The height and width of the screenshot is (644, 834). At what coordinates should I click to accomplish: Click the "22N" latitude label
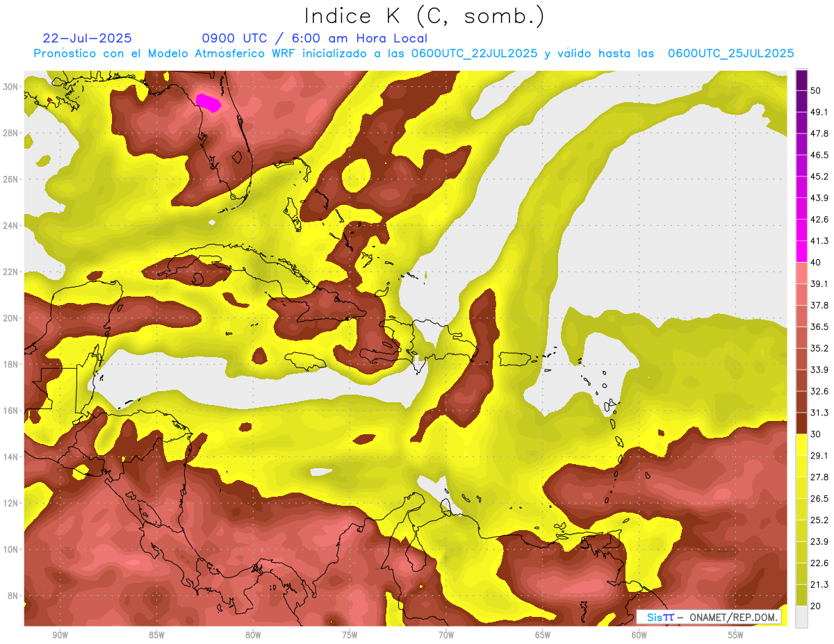pos(11,272)
